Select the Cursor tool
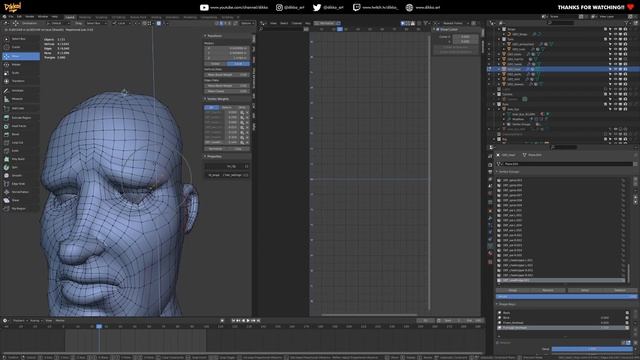 tap(20, 47)
